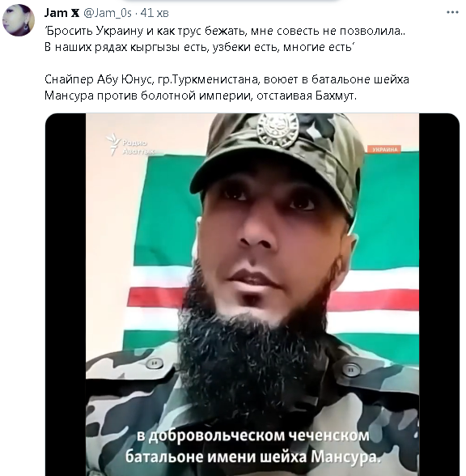Open the tweet's three-dot more options menu

click(x=452, y=12)
